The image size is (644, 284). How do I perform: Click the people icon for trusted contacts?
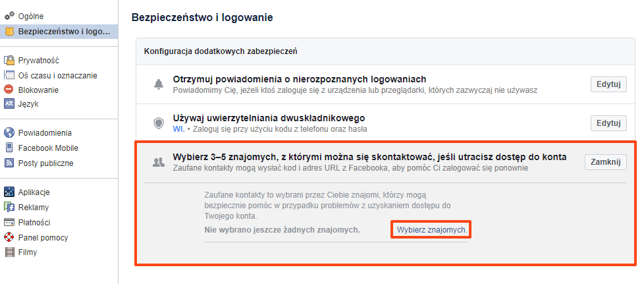point(158,162)
